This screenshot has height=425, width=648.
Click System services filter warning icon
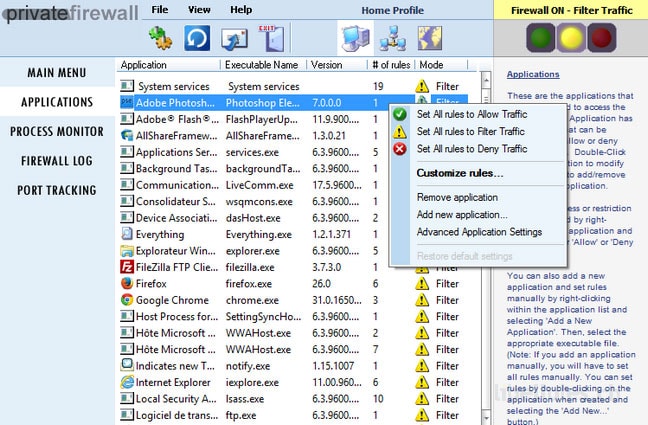point(422,86)
